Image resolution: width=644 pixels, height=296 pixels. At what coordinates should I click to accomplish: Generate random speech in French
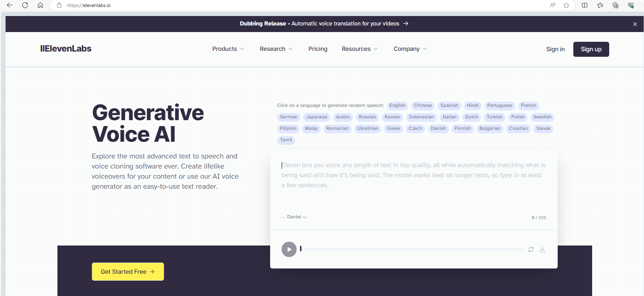528,106
